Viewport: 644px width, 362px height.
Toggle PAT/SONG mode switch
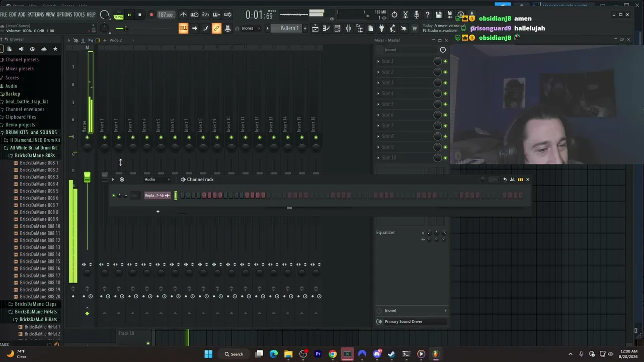[x=119, y=16]
